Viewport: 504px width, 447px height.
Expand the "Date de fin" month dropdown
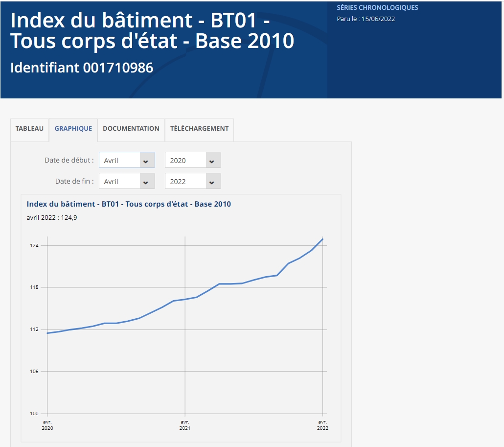tap(122, 181)
